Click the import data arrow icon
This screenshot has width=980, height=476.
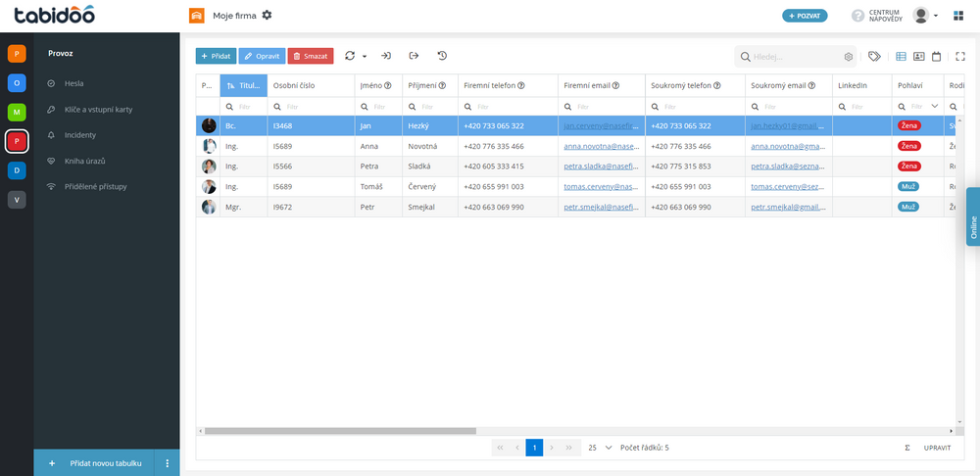point(386,56)
